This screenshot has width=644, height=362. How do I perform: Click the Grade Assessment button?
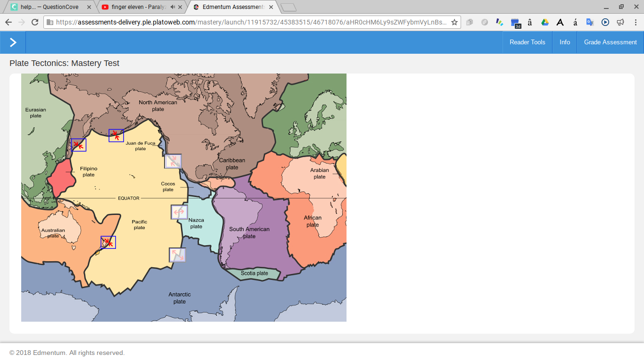point(610,42)
